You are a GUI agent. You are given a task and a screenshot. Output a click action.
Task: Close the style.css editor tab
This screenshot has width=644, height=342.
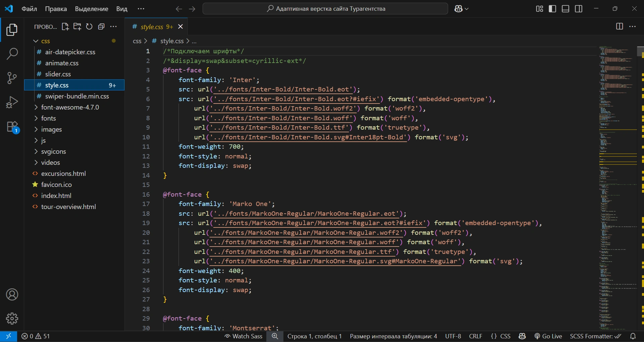180,27
